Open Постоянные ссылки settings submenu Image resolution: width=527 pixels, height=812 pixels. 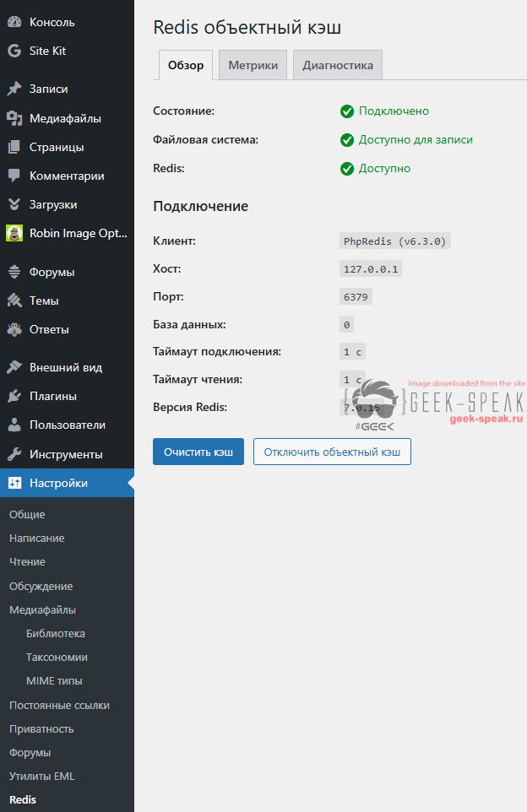point(59,705)
